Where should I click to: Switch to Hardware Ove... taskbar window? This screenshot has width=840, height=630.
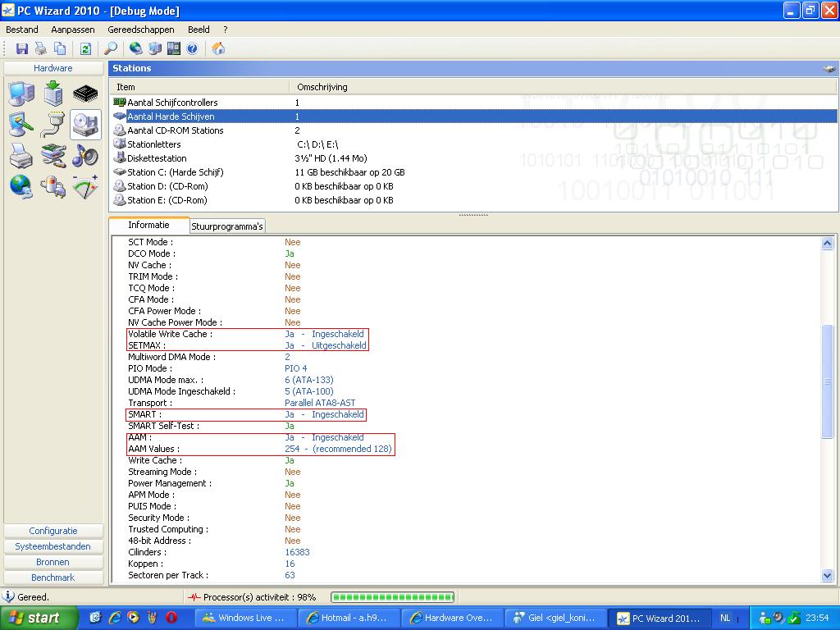(x=452, y=618)
